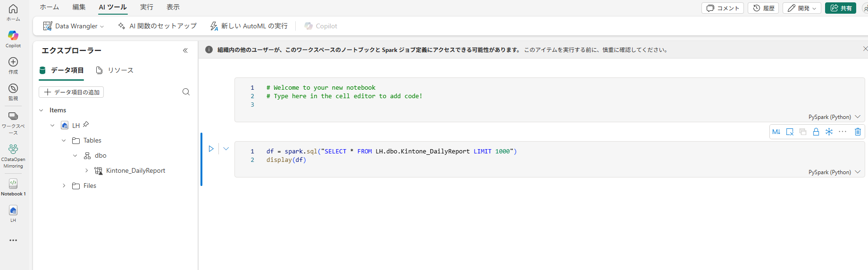
Task: Open the 編集 menu tab
Action: coord(79,7)
